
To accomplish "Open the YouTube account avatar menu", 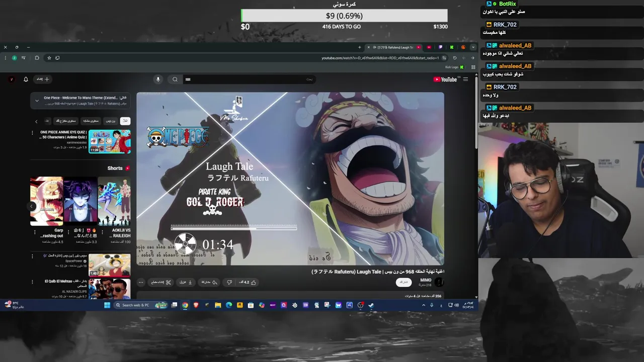I will click(x=12, y=79).
